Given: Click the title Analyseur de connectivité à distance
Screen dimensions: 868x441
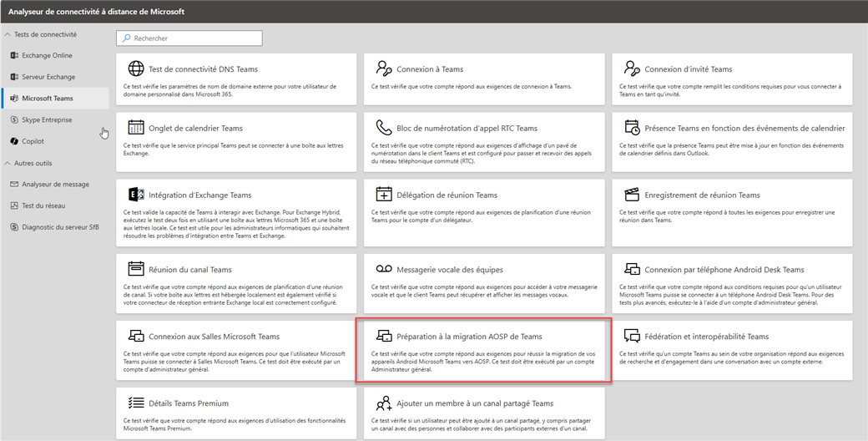Looking at the screenshot, I should click(x=96, y=12).
